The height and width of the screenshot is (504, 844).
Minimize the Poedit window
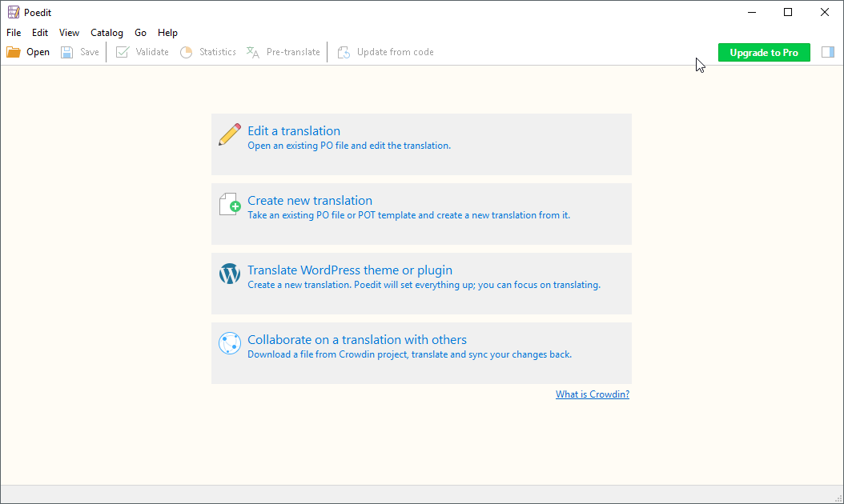pyautogui.click(x=752, y=12)
